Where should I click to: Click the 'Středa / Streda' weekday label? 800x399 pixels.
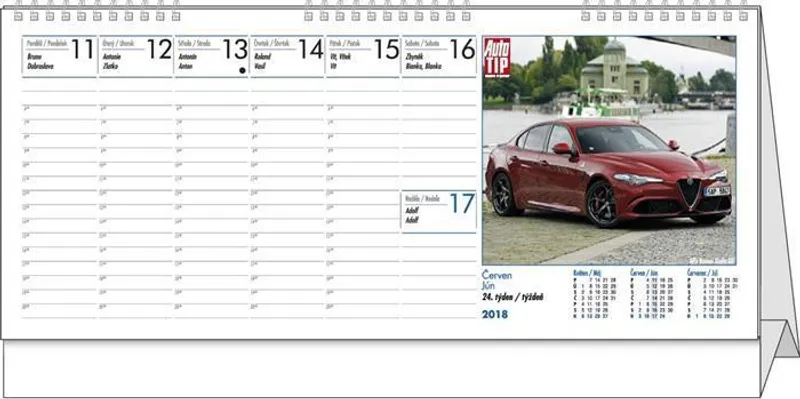coord(193,43)
